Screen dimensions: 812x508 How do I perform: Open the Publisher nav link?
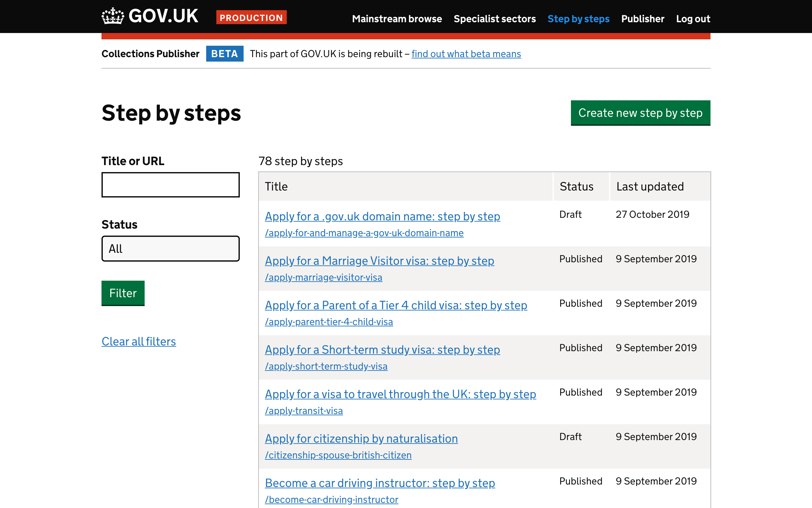click(x=643, y=19)
